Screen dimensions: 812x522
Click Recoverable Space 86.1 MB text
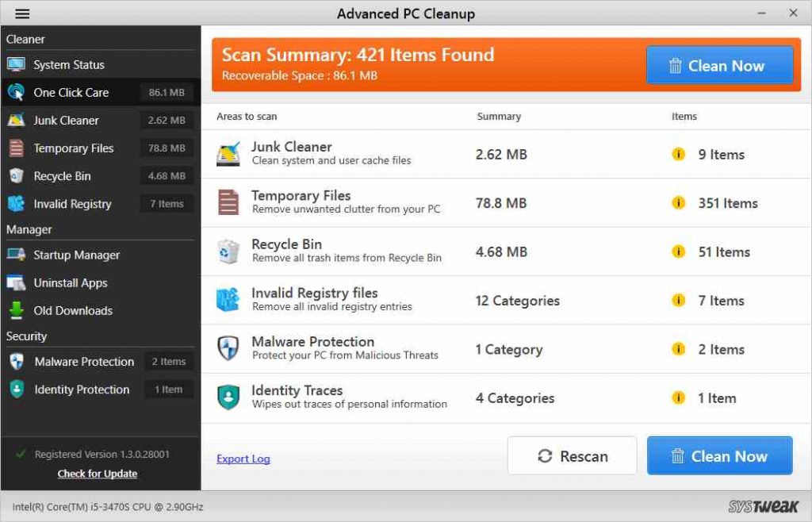[299, 75]
